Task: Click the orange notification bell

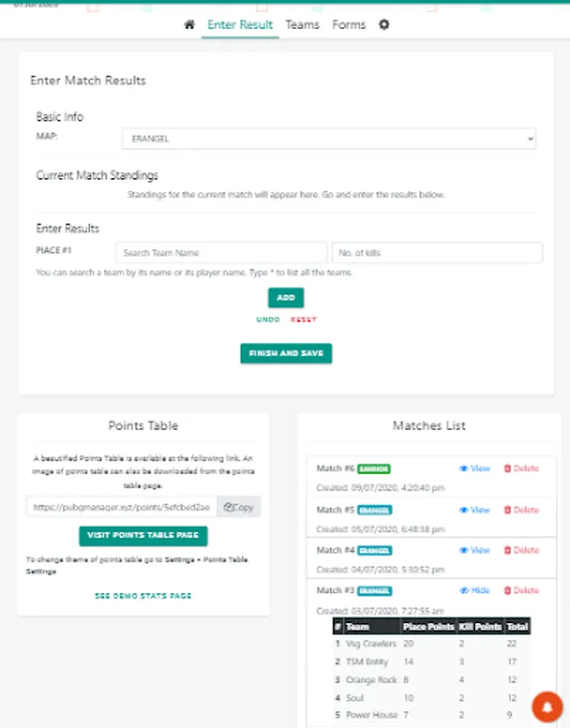Action: point(547,707)
